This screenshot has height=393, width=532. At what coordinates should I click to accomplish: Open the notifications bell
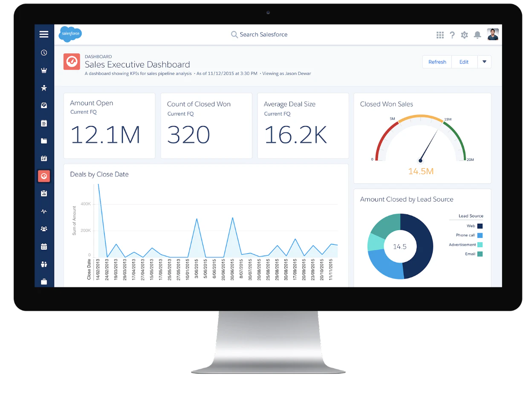pos(477,35)
